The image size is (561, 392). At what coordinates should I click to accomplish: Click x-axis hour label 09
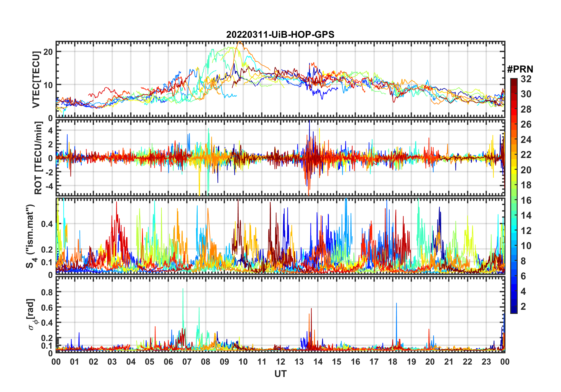(x=224, y=362)
